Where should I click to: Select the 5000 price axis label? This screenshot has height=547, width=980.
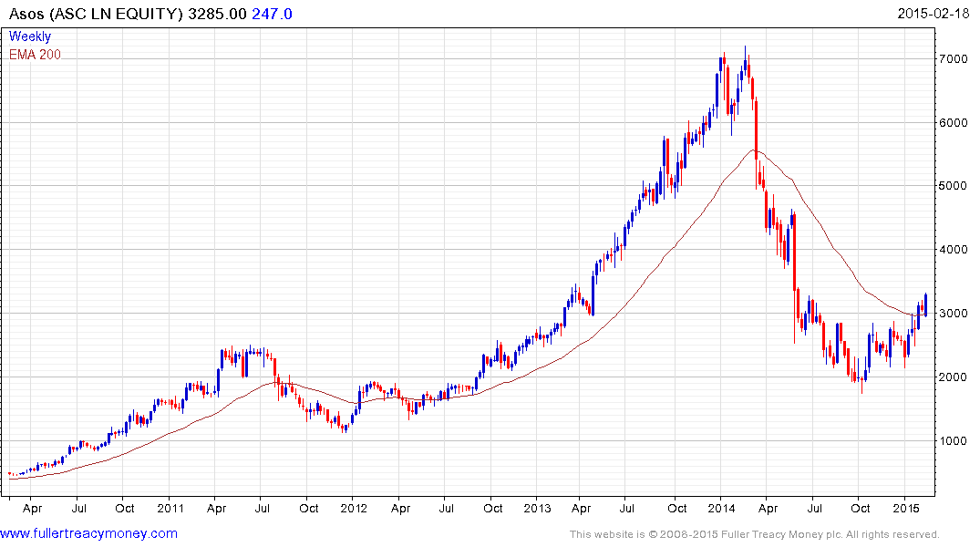coord(954,186)
